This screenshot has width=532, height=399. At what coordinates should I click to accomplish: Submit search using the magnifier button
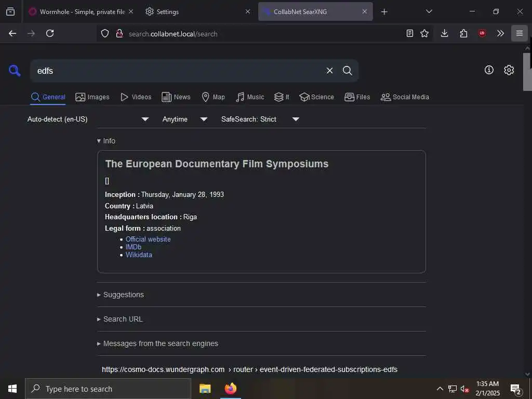pos(347,71)
